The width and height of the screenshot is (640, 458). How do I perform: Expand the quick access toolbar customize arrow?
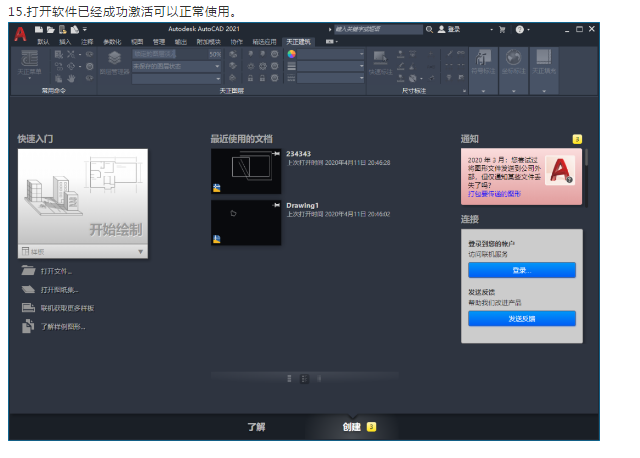(x=85, y=29)
